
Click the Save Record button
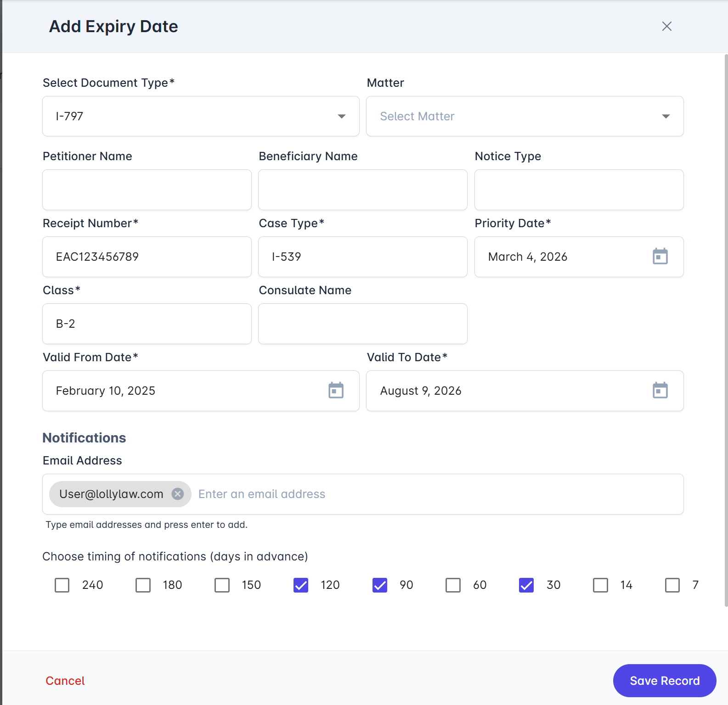pyautogui.click(x=664, y=681)
